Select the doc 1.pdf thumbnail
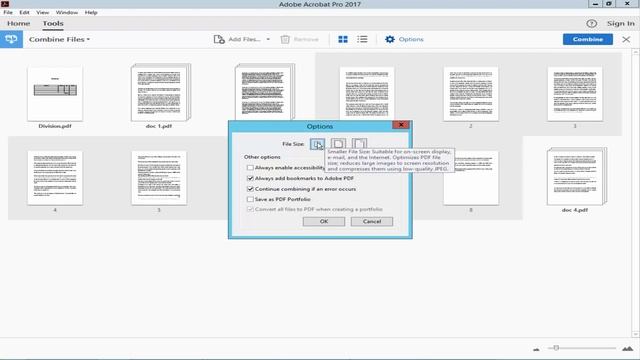The image size is (640, 360). tap(160, 93)
